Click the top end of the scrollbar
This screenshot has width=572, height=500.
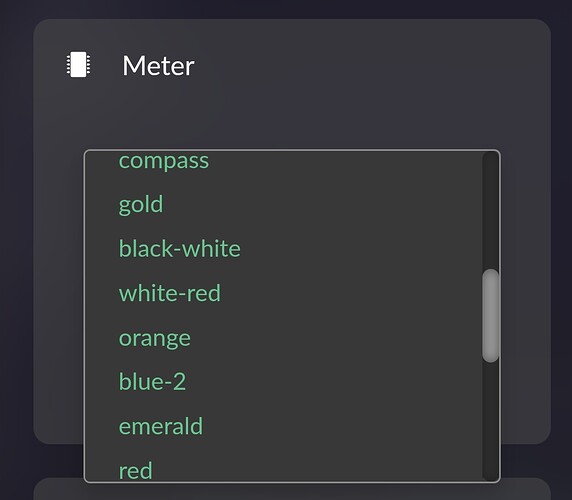tap(490, 156)
